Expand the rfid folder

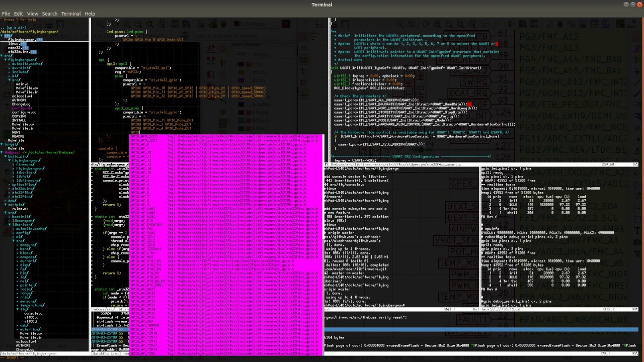click(24, 297)
